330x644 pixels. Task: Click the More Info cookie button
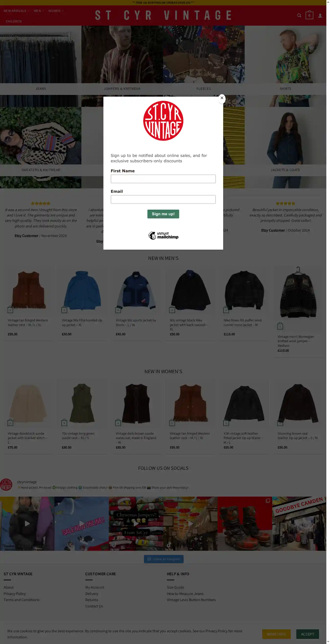[276, 634]
